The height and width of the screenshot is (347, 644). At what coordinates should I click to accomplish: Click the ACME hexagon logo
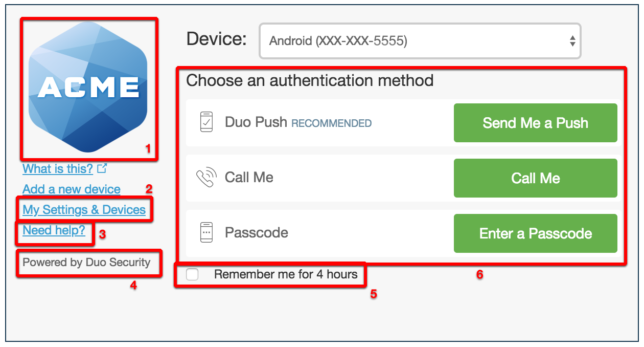tap(88, 87)
